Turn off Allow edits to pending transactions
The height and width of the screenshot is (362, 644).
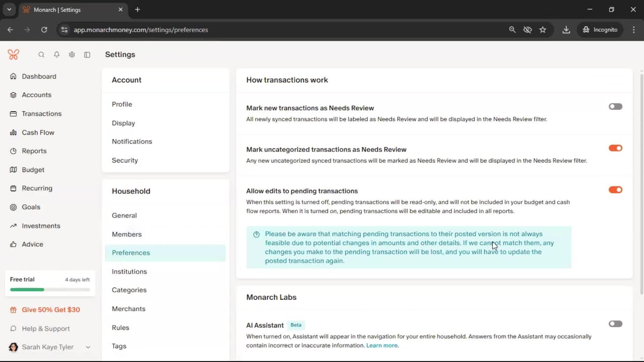[x=615, y=190]
